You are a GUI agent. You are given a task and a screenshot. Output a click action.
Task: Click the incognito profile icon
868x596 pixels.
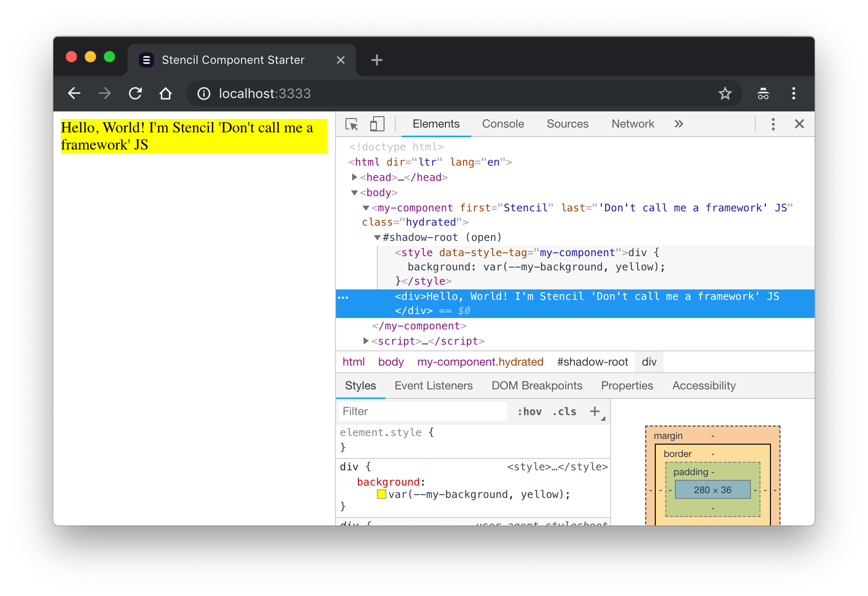[763, 93]
